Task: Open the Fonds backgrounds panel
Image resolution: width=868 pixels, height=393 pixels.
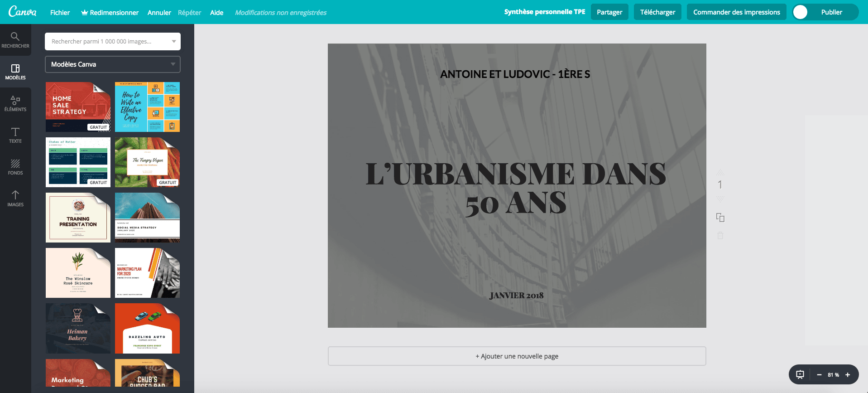Action: click(15, 167)
